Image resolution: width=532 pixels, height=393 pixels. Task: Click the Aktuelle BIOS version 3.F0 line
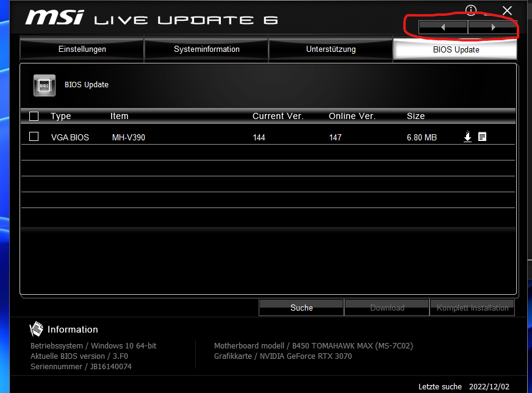[x=79, y=356]
